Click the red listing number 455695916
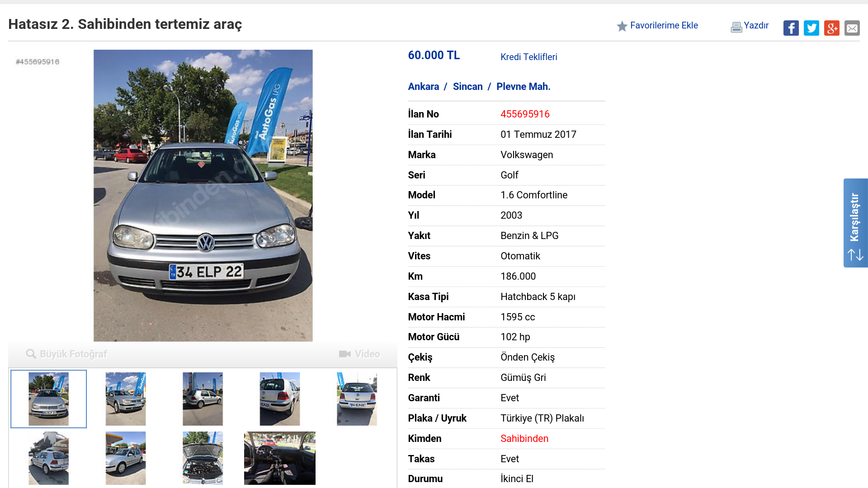Viewport: 868px width, 488px height. click(x=525, y=114)
